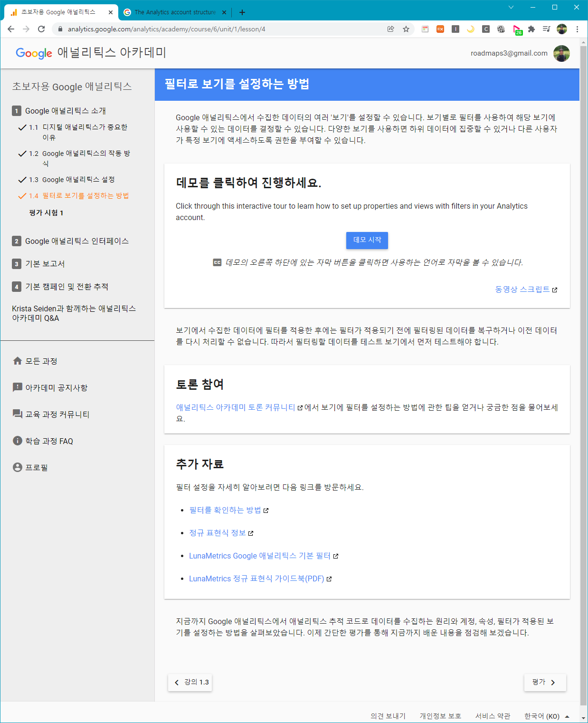Screen dimensions: 588x723
Task: Click the 아카데미 공지사항 announcement icon
Action: [18, 387]
